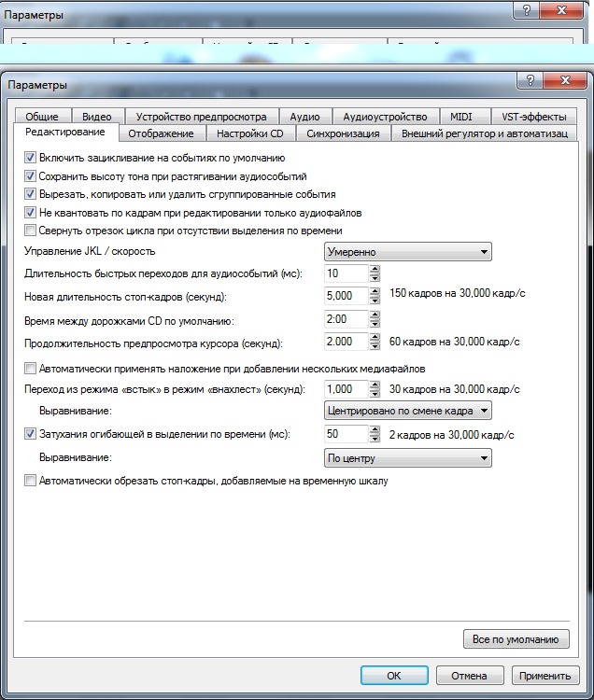Click 'Все по умолчанию' button
The image size is (594, 700).
(x=516, y=638)
